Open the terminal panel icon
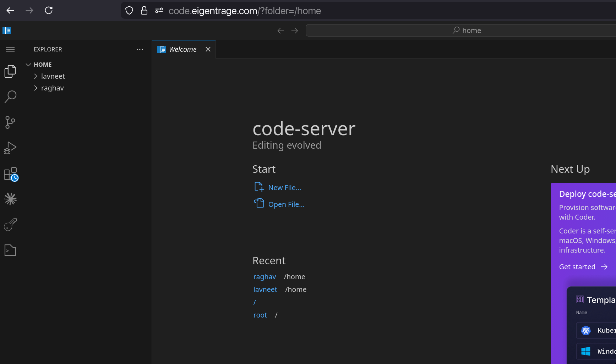616x364 pixels. pos(10,250)
